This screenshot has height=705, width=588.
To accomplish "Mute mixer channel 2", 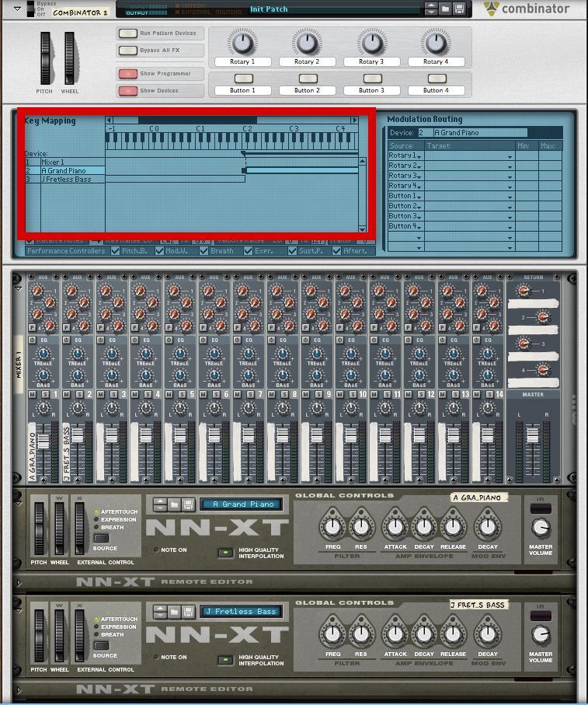I will 67,394.
